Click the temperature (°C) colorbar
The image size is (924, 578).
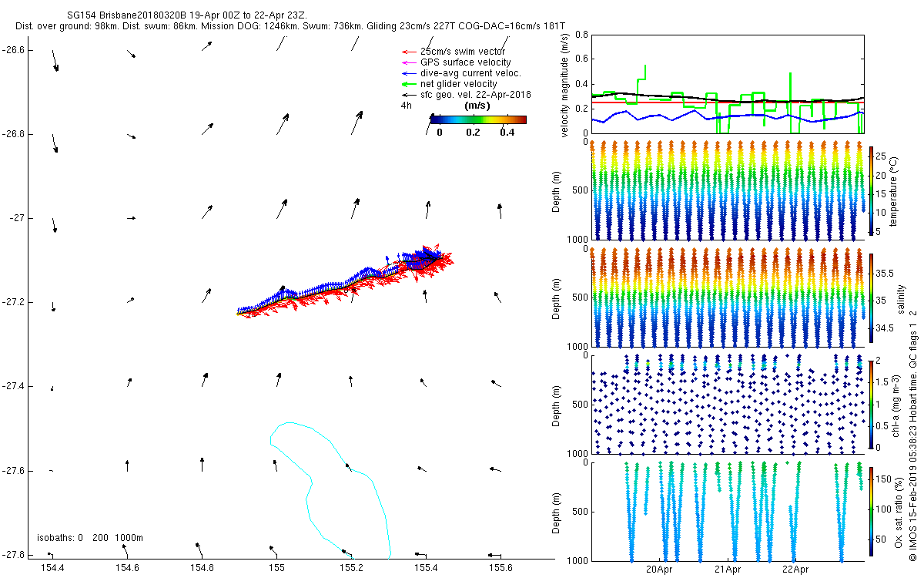click(x=872, y=190)
